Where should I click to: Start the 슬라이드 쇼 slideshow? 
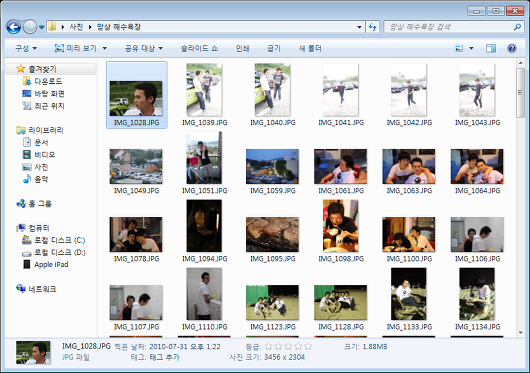click(199, 48)
